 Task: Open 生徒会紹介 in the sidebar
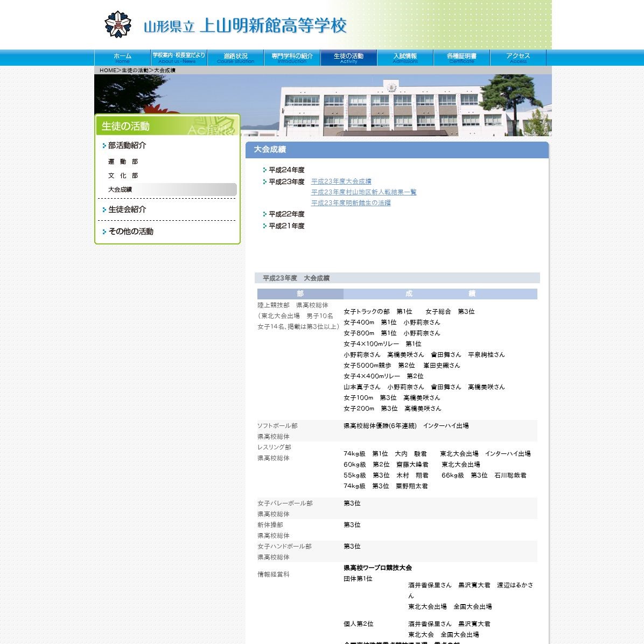(x=127, y=209)
